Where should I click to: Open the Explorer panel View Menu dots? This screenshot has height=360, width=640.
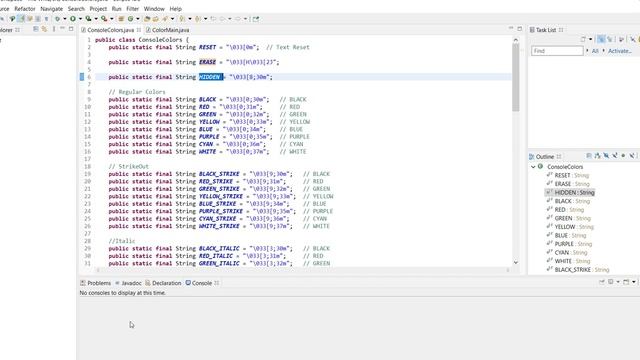[54, 29]
